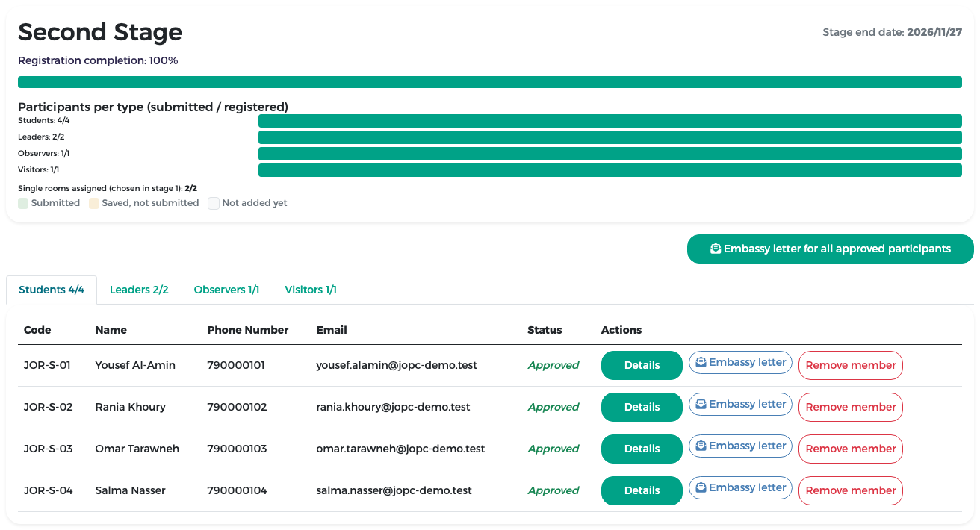This screenshot has width=980, height=530.
Task: Click email omar.tarawneh@jopc-demo.test
Action: click(401, 449)
